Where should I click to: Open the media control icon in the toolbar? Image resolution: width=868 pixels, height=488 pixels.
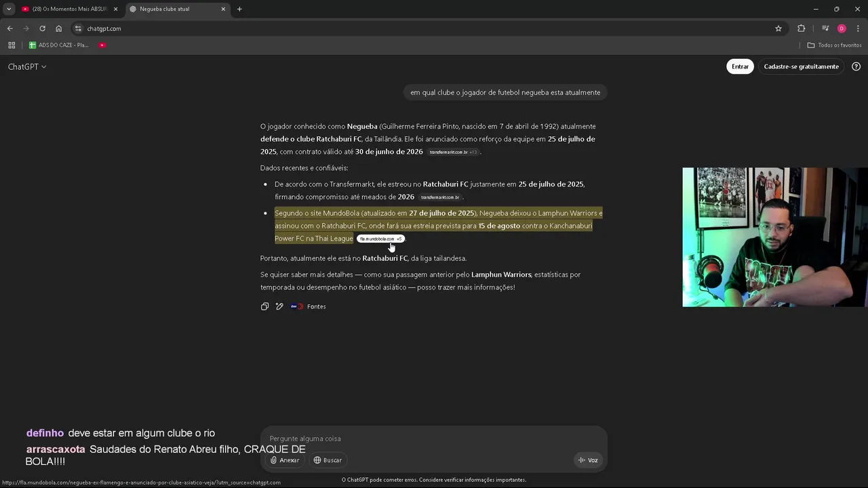825,28
